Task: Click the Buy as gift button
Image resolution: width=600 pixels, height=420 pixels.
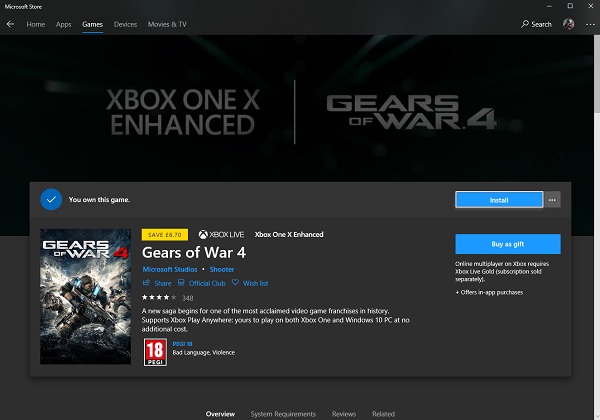Action: [x=508, y=244]
